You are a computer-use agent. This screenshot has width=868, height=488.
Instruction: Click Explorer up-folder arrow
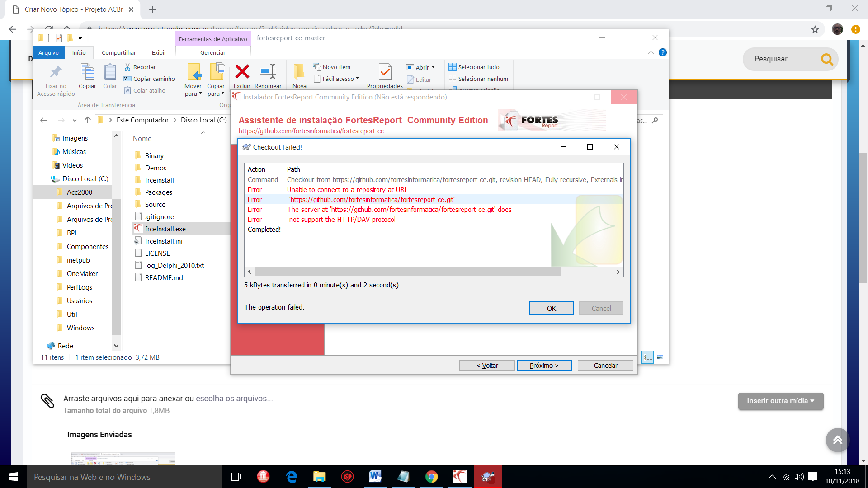[x=88, y=120]
